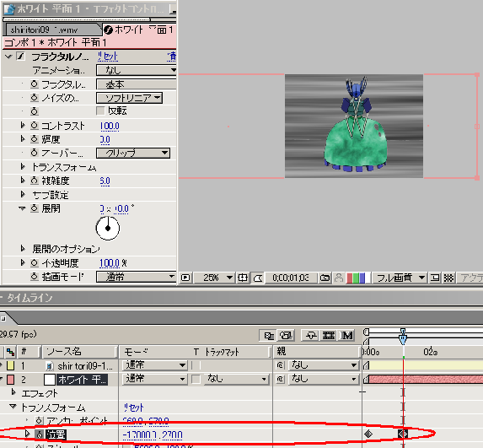
Task: Enable frame blending button in timeline
Action: click(x=329, y=335)
